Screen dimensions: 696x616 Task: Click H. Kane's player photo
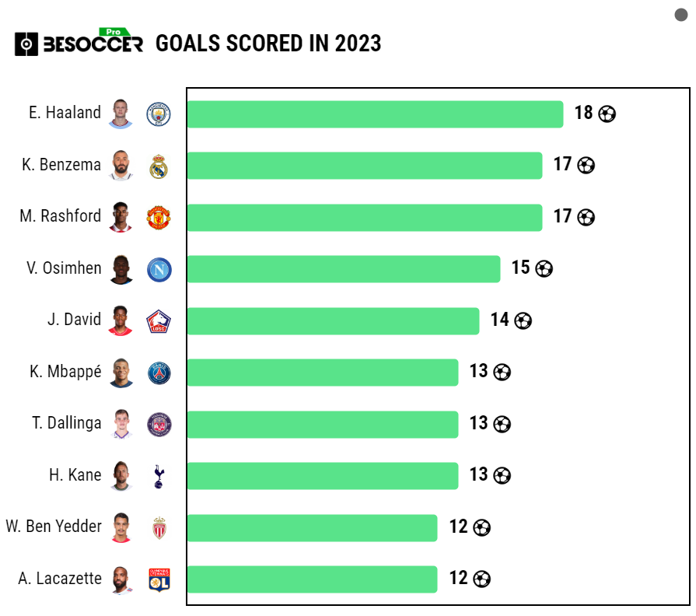[121, 475]
